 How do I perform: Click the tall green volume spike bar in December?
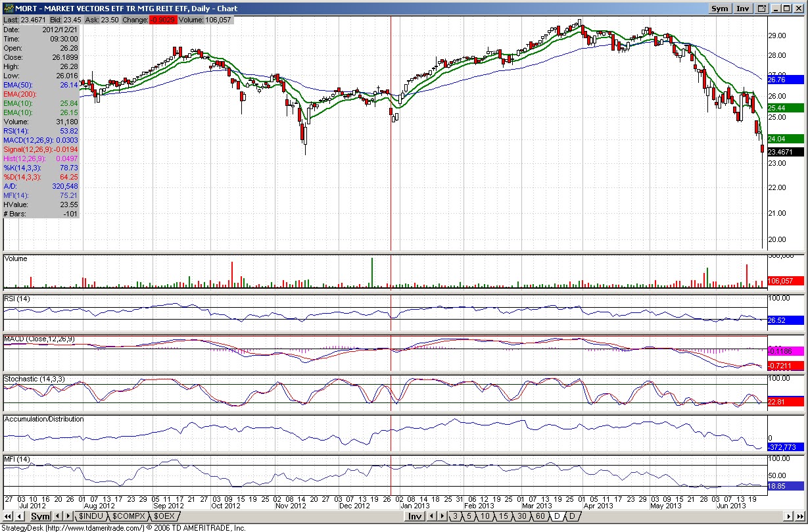point(372,272)
